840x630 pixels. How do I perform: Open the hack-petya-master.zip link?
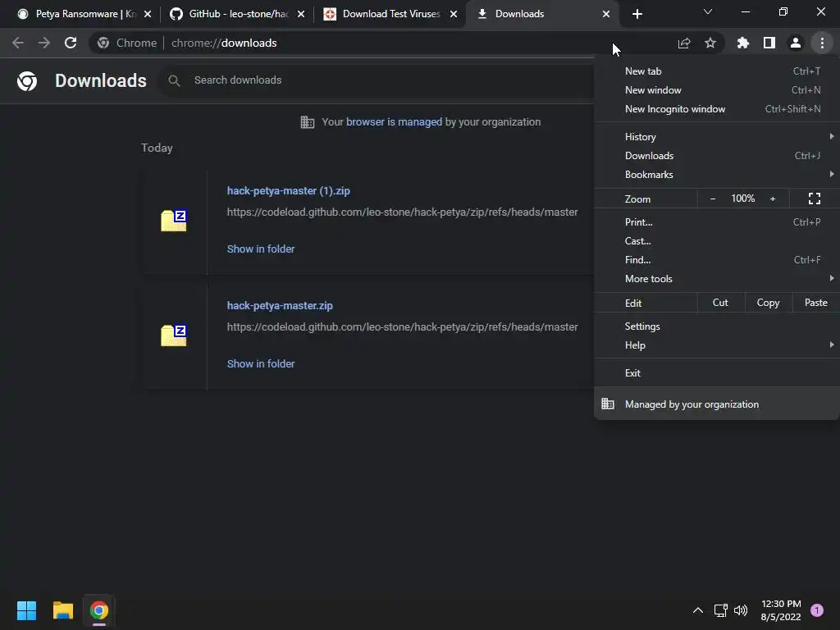tap(280, 305)
